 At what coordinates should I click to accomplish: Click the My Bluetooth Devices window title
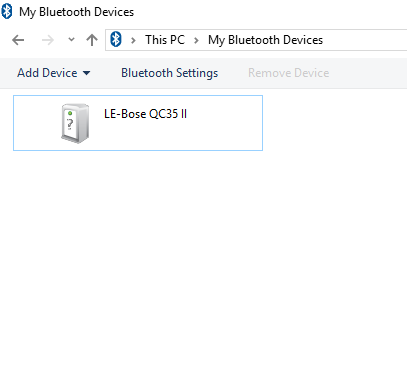pyautogui.click(x=76, y=12)
